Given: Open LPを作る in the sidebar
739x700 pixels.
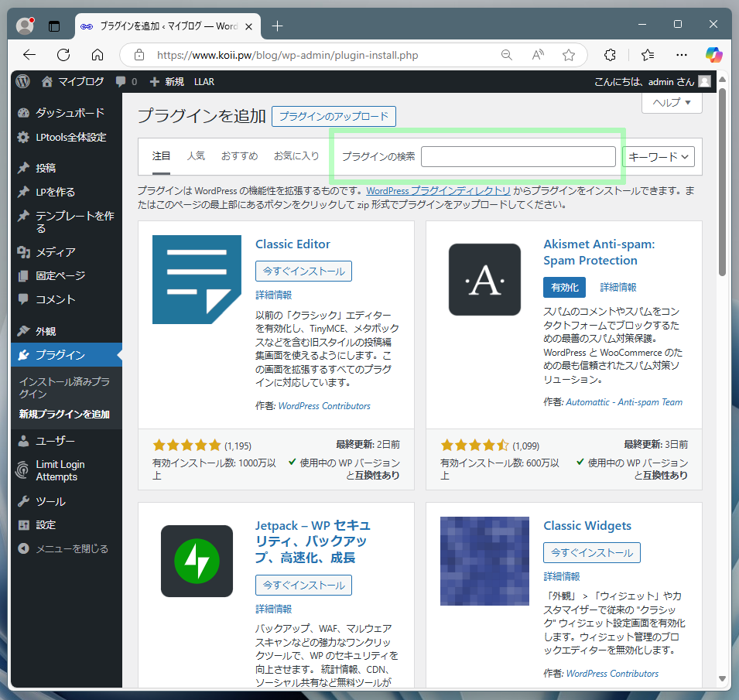Looking at the screenshot, I should [67, 192].
